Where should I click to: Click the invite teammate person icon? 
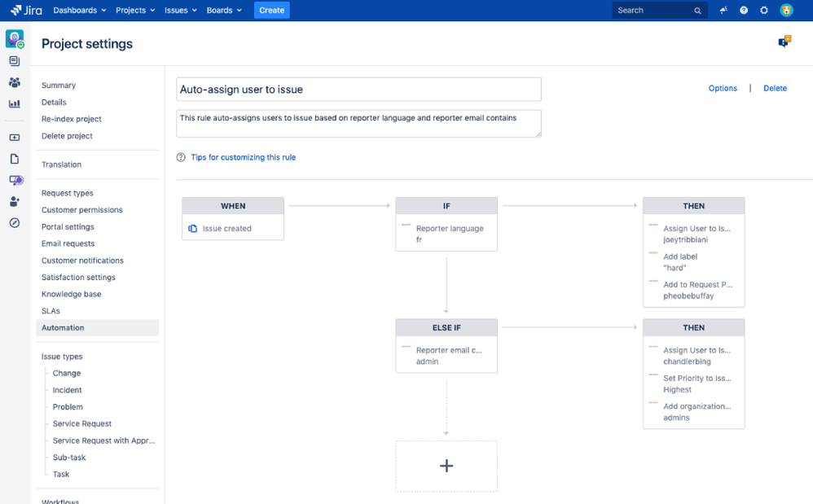click(x=14, y=202)
